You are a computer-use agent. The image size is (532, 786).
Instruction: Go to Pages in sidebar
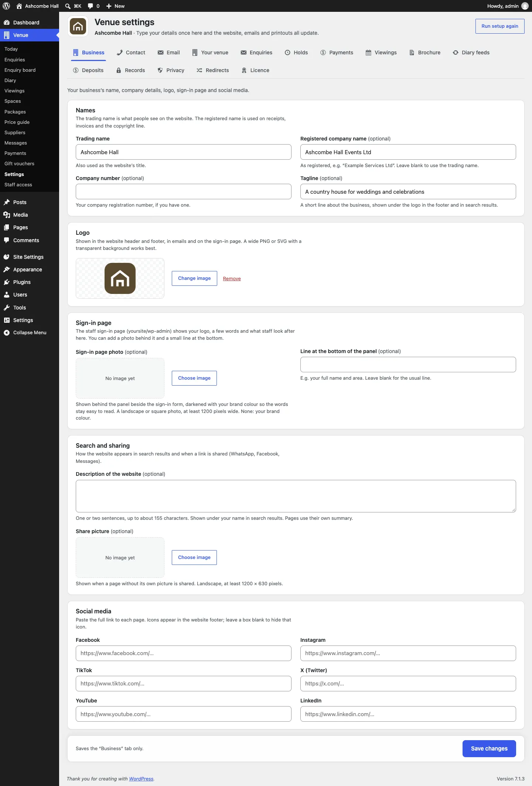(x=30, y=227)
